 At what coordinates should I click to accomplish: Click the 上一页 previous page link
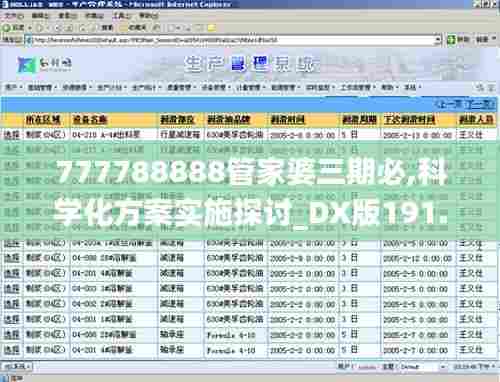(450, 105)
